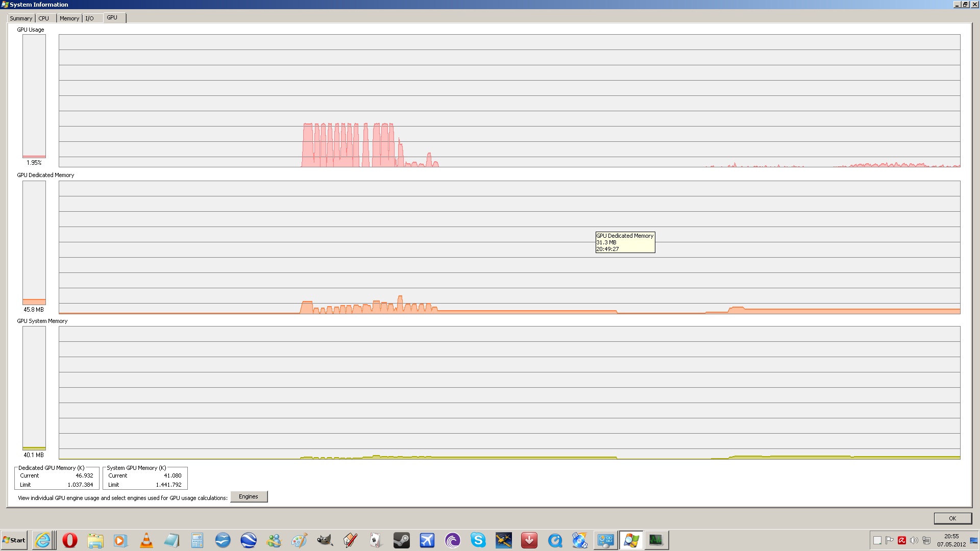Click the Internet Explorer icon
The height and width of the screenshot is (551, 980).
pos(43,540)
